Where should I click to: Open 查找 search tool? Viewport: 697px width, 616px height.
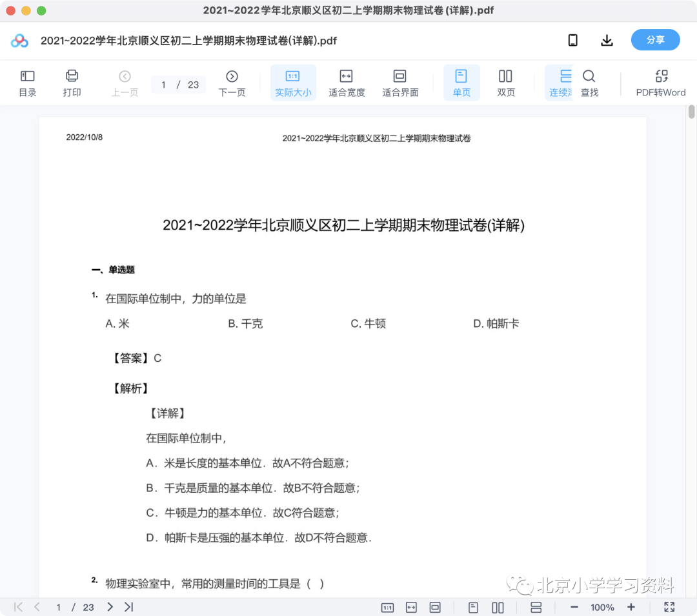click(x=589, y=83)
